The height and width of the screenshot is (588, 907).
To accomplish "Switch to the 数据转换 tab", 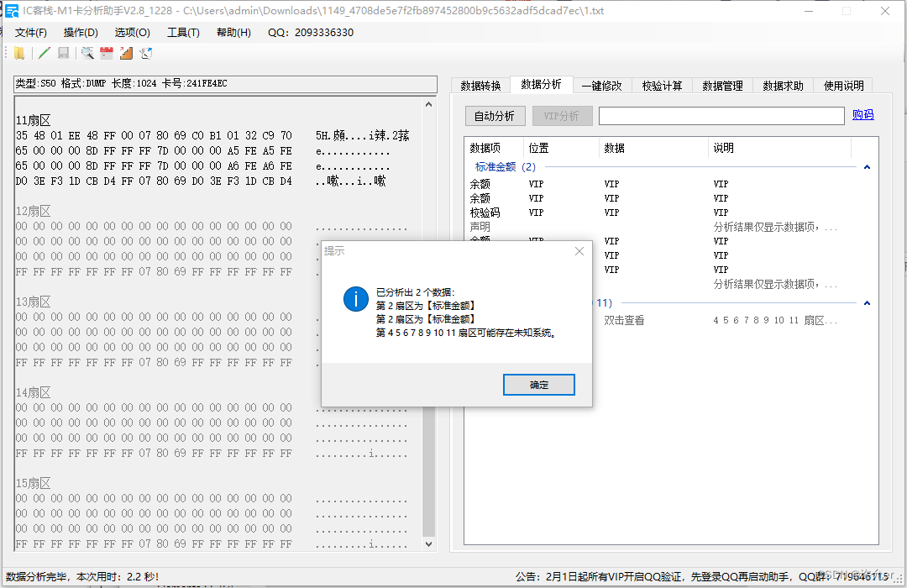I will tap(479, 85).
